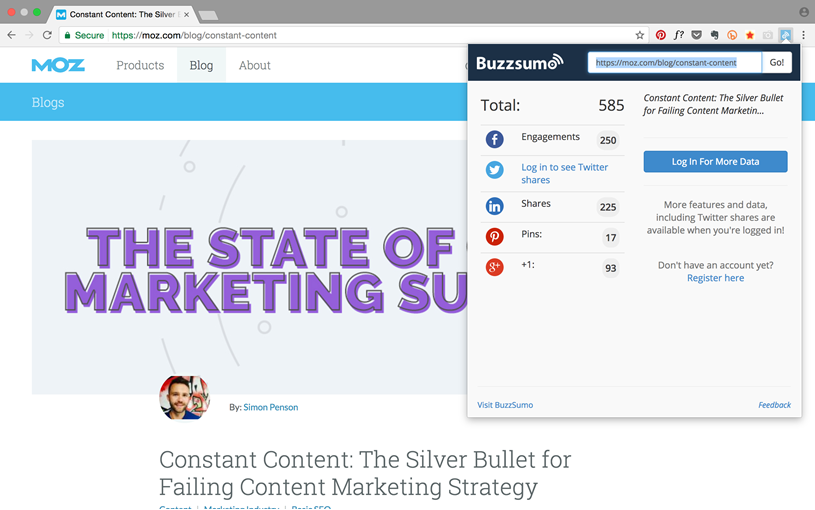The height and width of the screenshot is (510, 815).
Task: Click the +1 count 93
Action: pyautogui.click(x=610, y=268)
